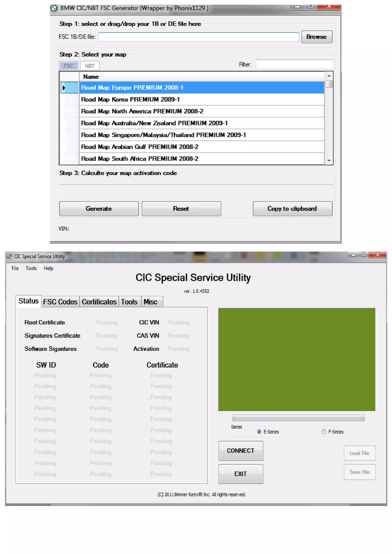The image size is (392, 554).
Task: Switch to the Certificates tab
Action: 99,302
